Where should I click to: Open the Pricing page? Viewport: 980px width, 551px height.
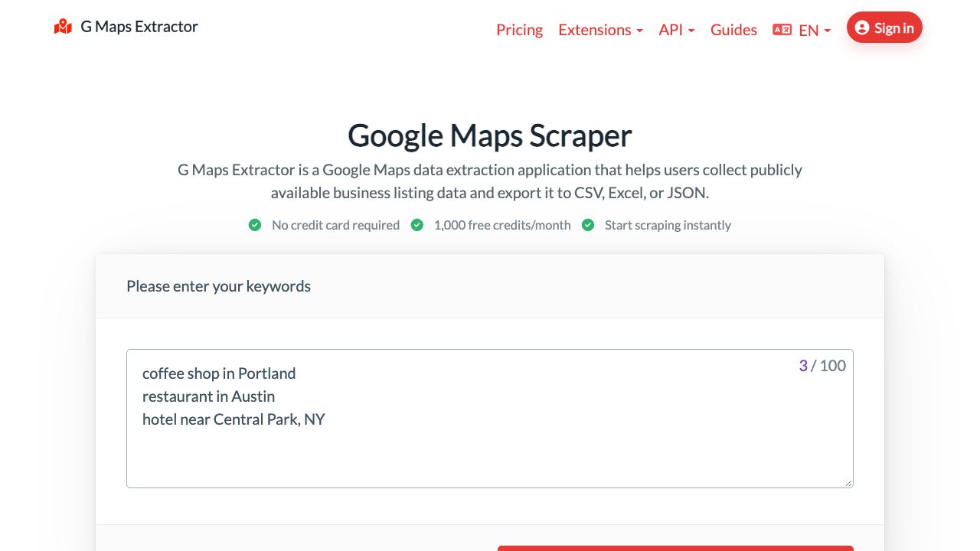(x=519, y=30)
